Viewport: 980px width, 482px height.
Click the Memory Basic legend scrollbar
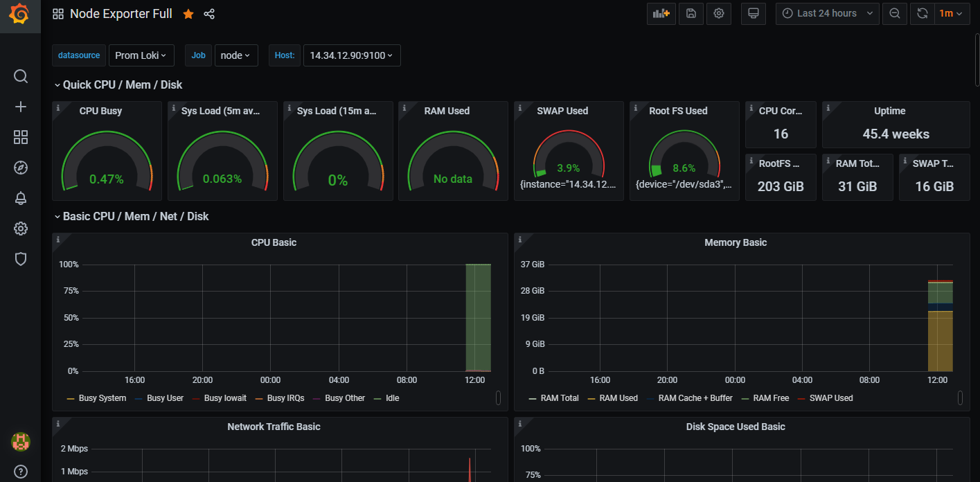[x=960, y=398]
